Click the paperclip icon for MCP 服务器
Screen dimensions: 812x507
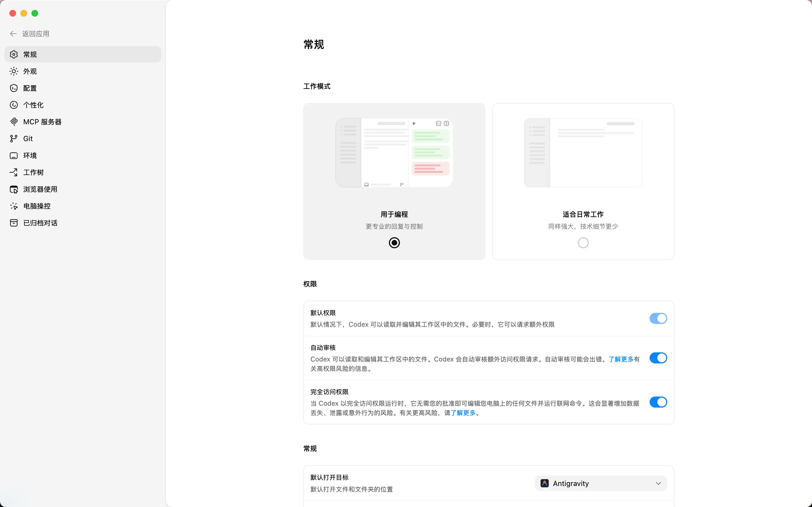point(14,122)
